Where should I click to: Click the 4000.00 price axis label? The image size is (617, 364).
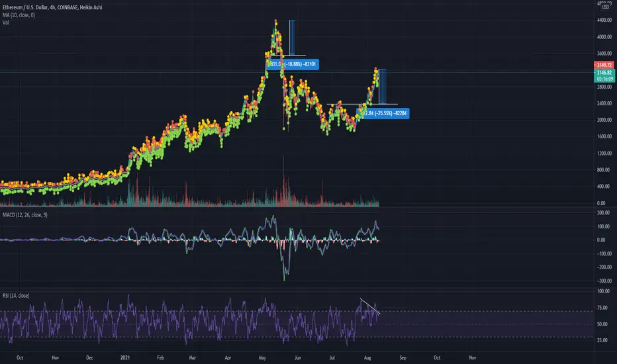coord(604,37)
